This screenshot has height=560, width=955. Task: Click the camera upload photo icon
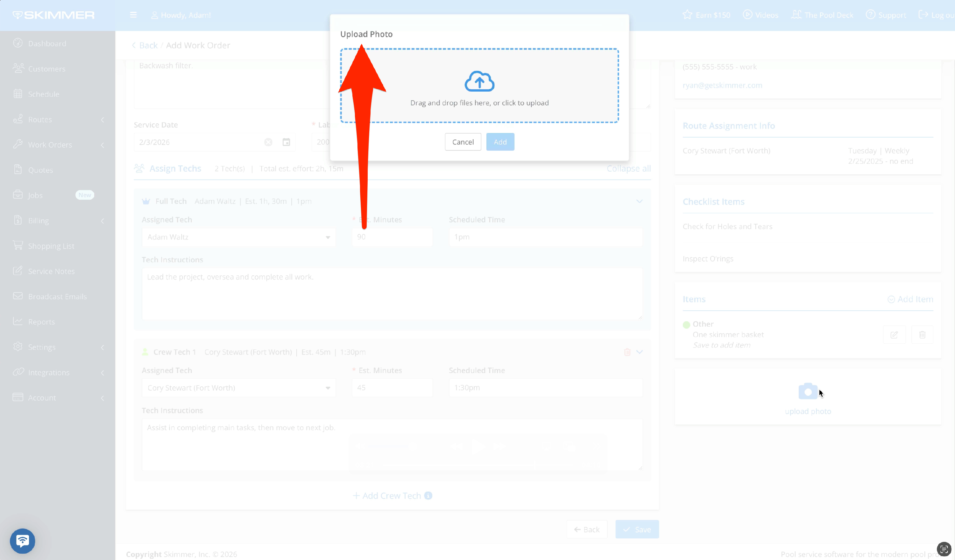[x=808, y=391]
